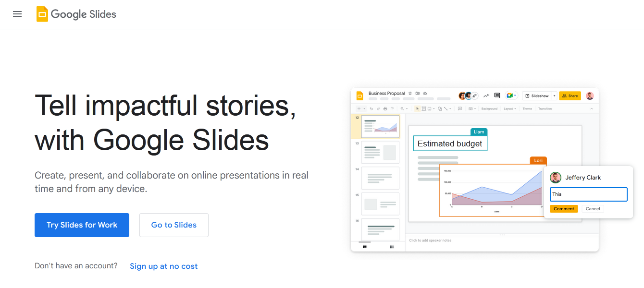
Task: Click the sales area chart on slide
Action: [x=493, y=191]
